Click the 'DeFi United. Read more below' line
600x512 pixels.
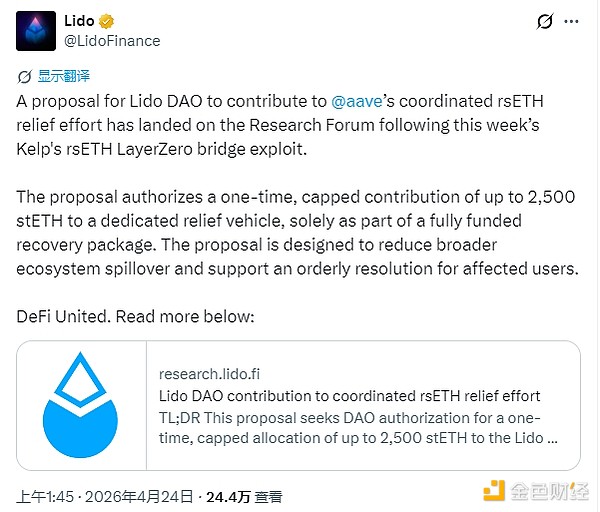[136, 316]
